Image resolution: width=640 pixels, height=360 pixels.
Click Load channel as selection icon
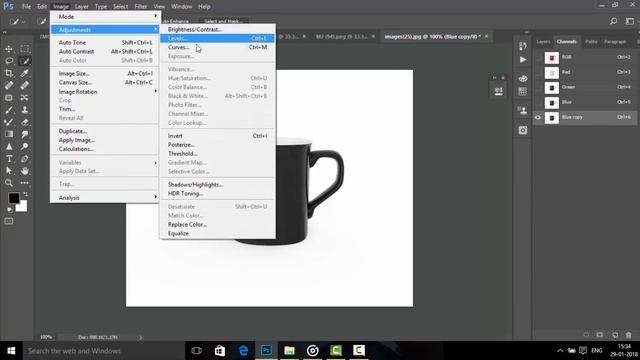(x=586, y=335)
